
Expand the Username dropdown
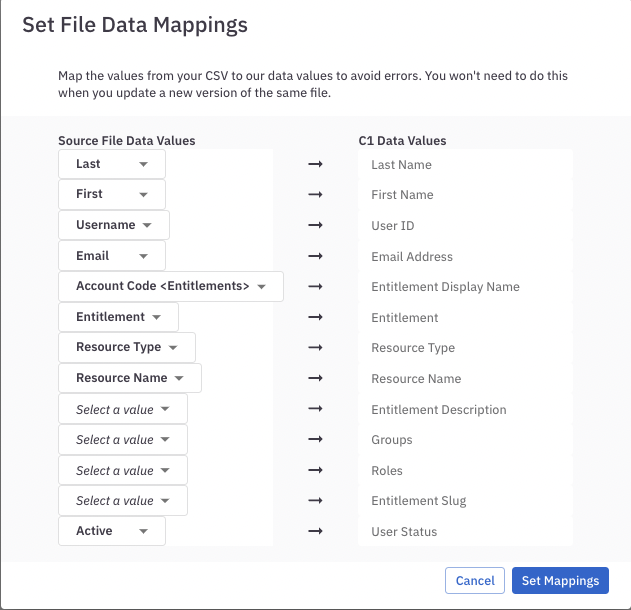[114, 225]
